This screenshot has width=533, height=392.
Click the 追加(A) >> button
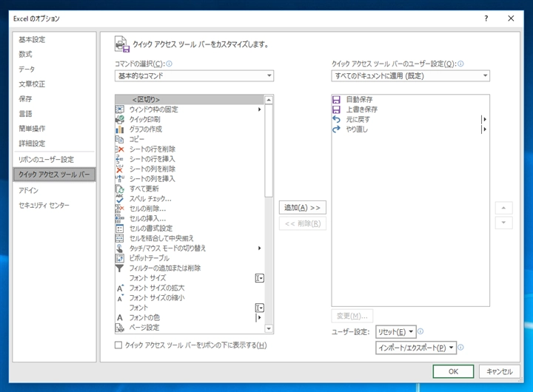[303, 208]
